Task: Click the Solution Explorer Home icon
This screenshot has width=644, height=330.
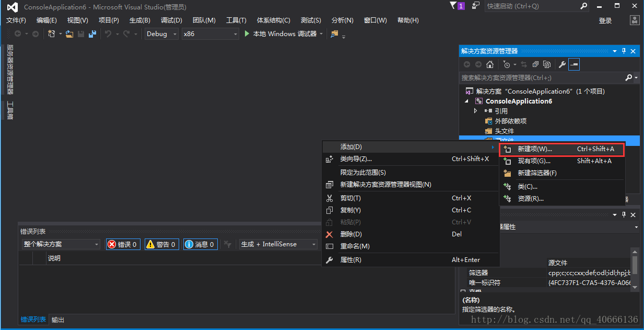Action: 490,64
